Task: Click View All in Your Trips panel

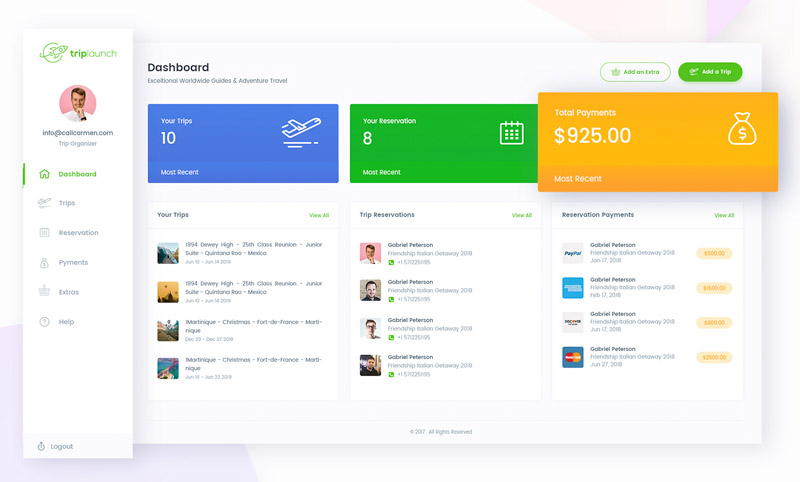Action: pos(319,215)
